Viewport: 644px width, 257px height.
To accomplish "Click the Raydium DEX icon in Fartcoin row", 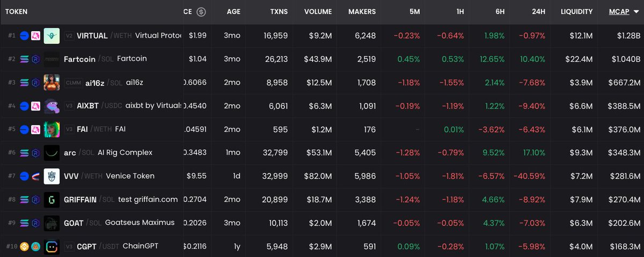I will [35, 59].
